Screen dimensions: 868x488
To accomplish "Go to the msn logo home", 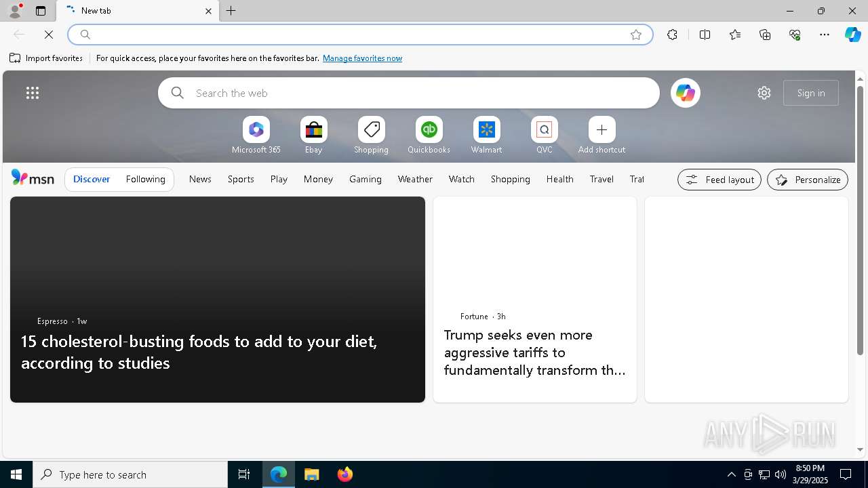I will [x=33, y=178].
